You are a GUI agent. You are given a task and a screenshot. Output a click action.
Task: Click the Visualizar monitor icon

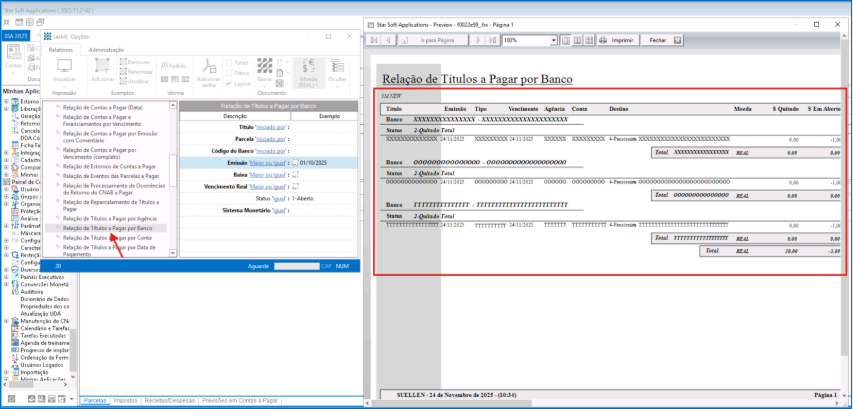tap(63, 67)
